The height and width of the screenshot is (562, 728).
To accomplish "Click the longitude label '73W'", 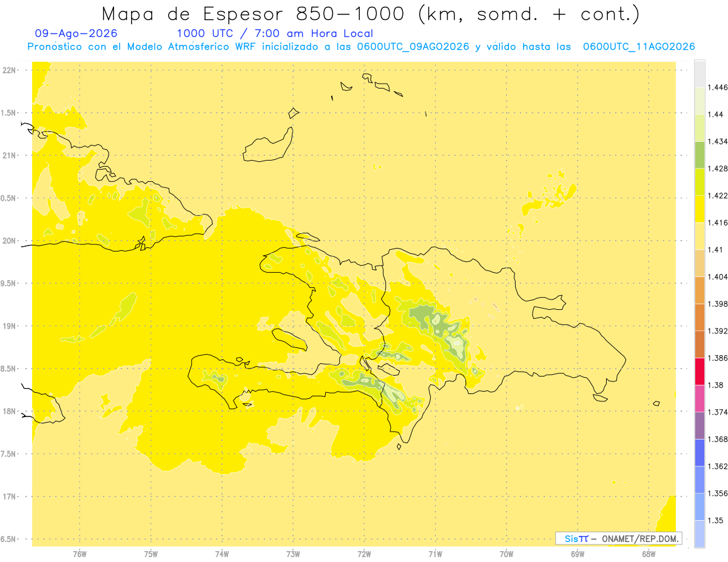I will click(x=293, y=554).
